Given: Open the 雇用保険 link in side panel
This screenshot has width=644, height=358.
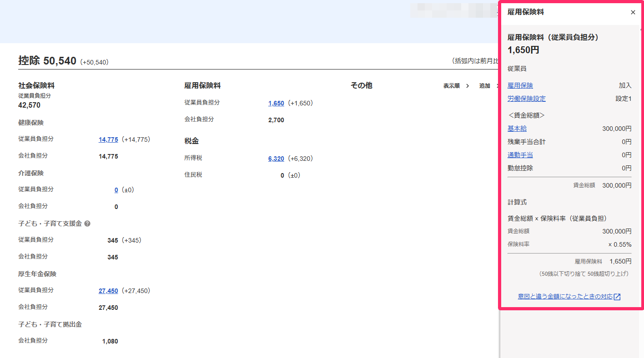Looking at the screenshot, I should (x=520, y=85).
